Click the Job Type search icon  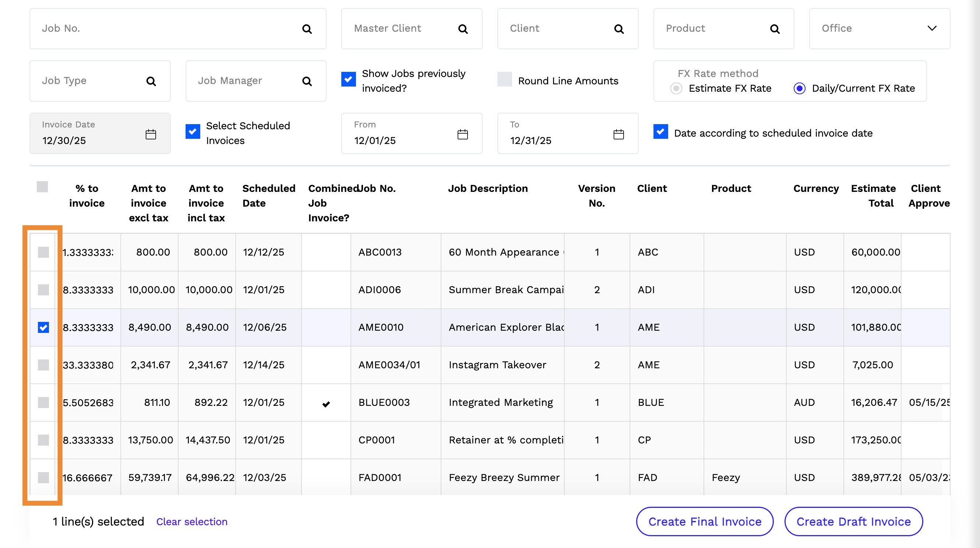point(151,81)
